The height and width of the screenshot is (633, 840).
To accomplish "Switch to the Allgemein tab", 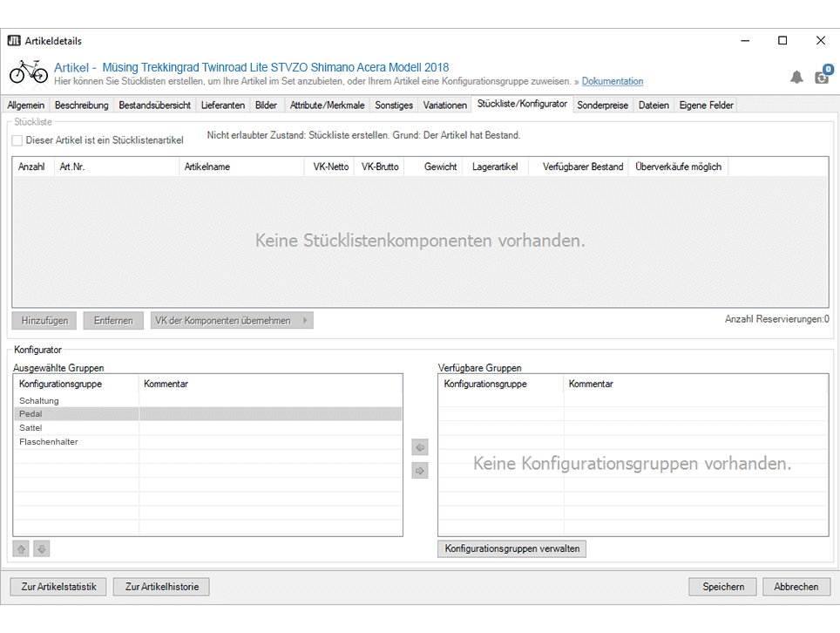I will pyautogui.click(x=26, y=105).
